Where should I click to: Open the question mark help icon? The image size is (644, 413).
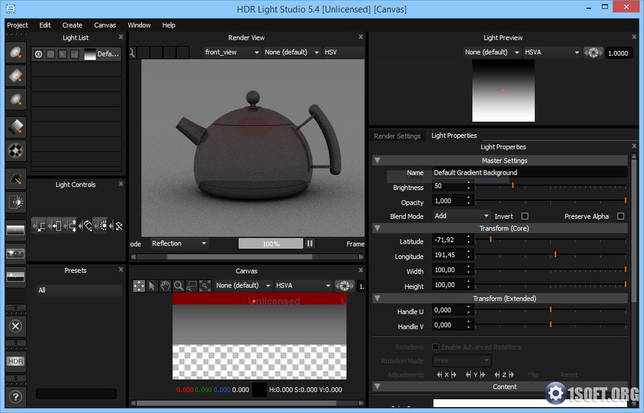[x=16, y=397]
